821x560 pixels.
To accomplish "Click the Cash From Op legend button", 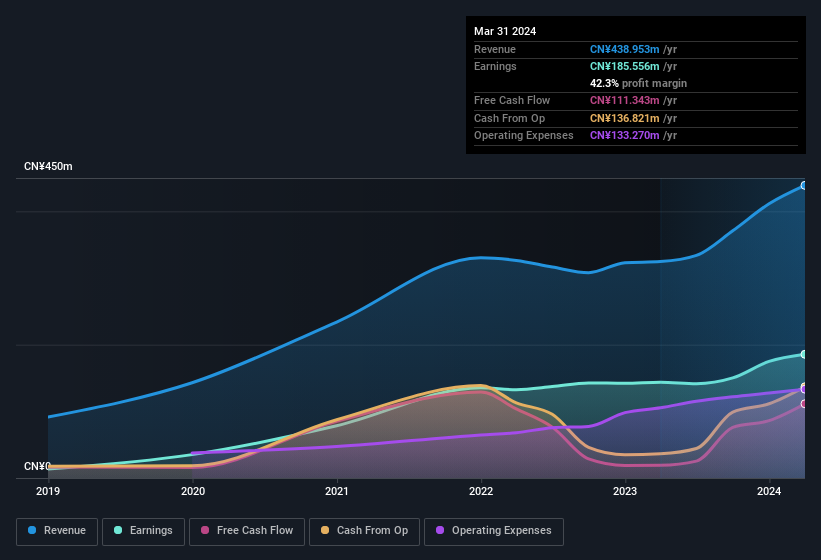I will coord(362,531).
